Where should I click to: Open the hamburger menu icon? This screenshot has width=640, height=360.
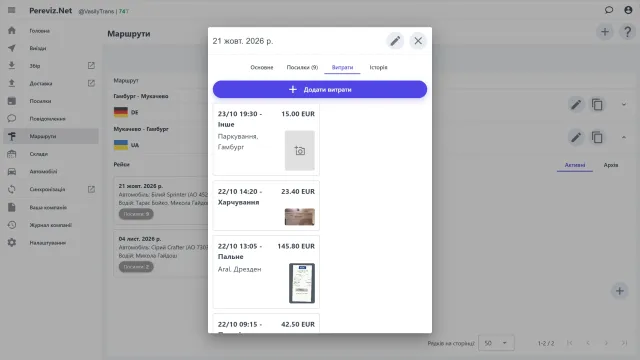11,10
